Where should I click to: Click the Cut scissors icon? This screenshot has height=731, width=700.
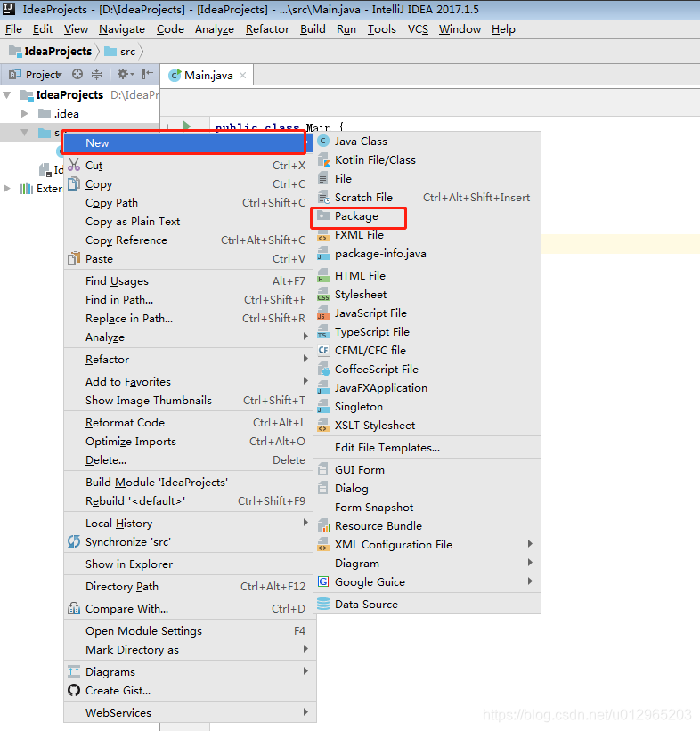click(x=74, y=165)
